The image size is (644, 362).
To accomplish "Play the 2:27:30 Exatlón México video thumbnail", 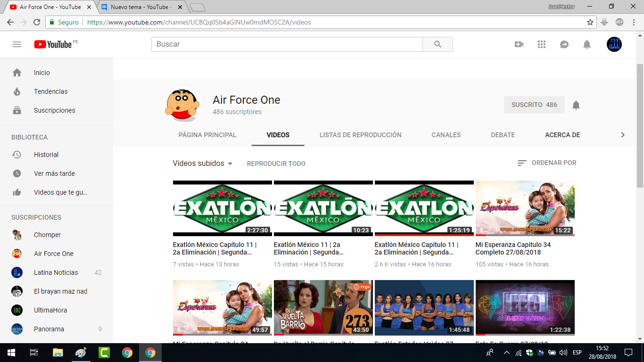I will (223, 208).
